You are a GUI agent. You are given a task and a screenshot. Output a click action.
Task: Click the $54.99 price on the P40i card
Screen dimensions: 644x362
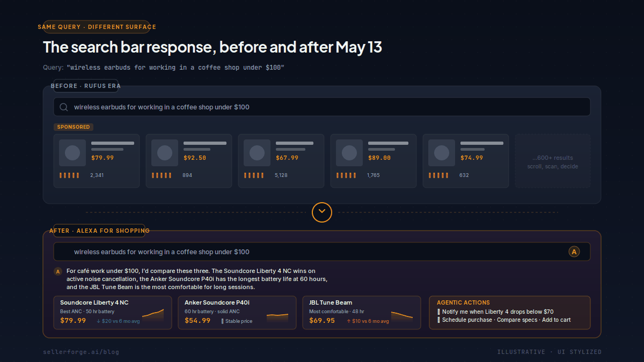(197, 321)
